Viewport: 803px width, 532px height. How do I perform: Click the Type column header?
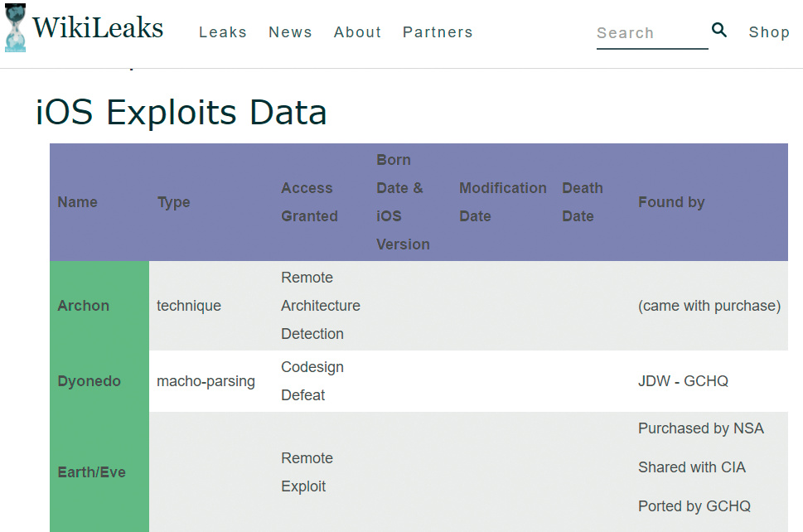coord(174,202)
